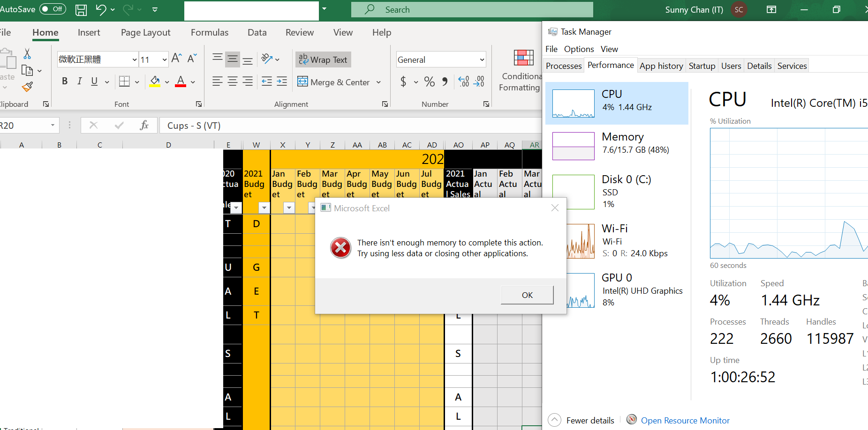Toggle Bold formatting
Viewport: 868px width, 430px height.
(65, 81)
